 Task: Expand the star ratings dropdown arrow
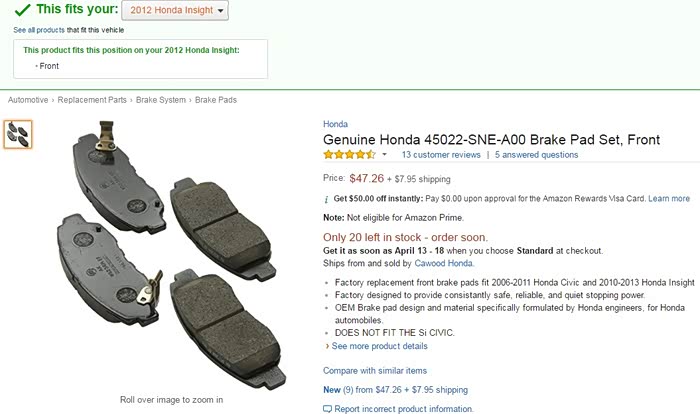coord(385,156)
